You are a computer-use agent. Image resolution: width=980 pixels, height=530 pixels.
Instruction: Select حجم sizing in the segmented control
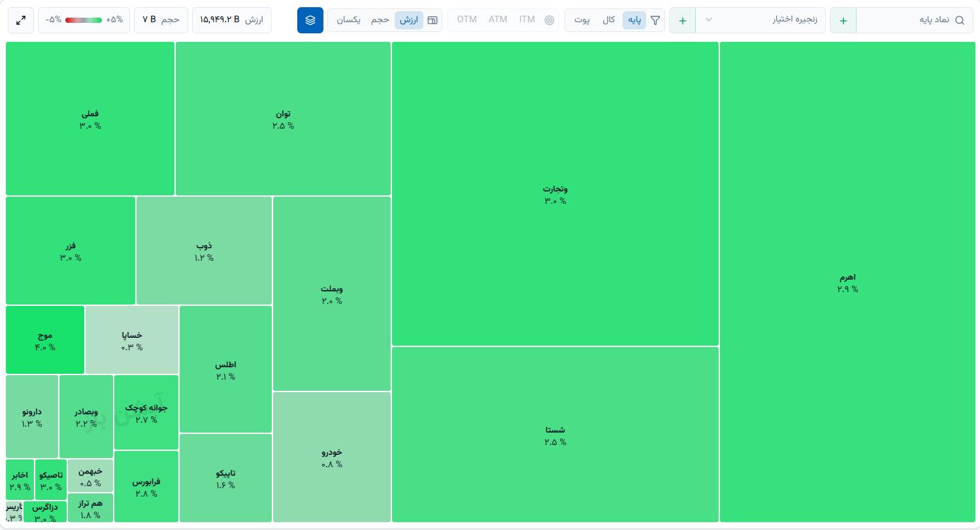click(x=380, y=20)
